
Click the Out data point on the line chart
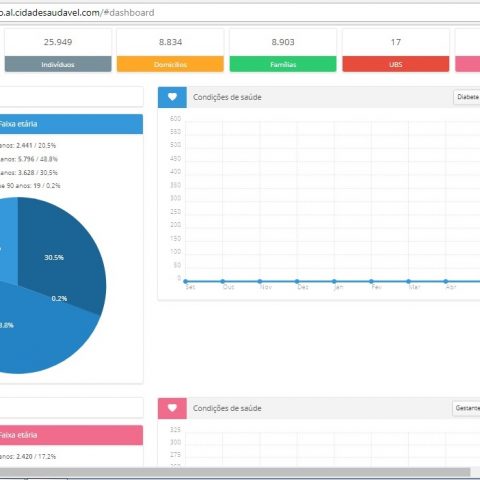coord(223,281)
